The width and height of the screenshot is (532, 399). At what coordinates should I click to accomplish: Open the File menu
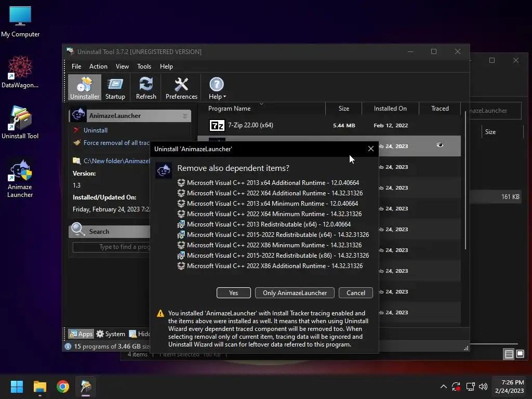(76, 66)
